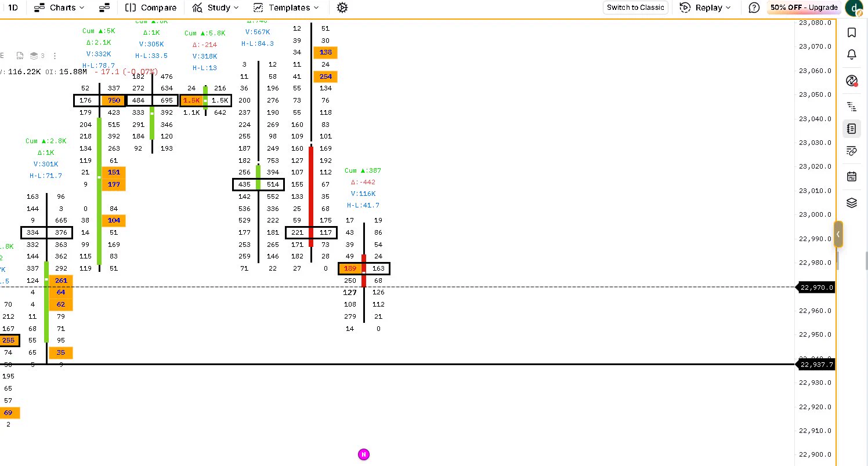
Task: Click the layers icon beside the number 3
Action: coord(34,56)
